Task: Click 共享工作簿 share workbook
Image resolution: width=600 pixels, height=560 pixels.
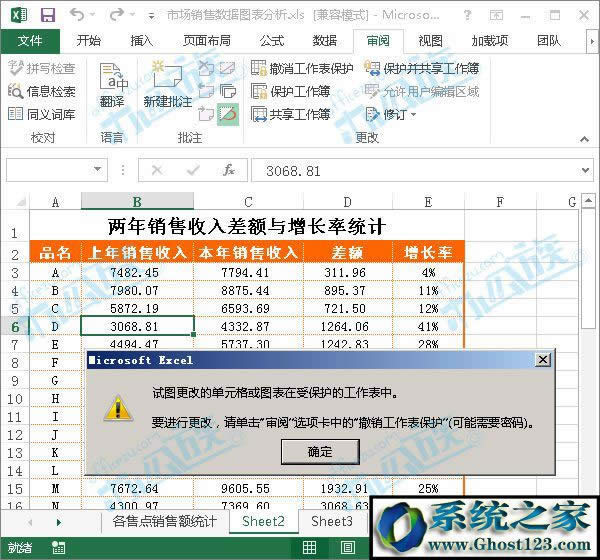Action: 291,114
